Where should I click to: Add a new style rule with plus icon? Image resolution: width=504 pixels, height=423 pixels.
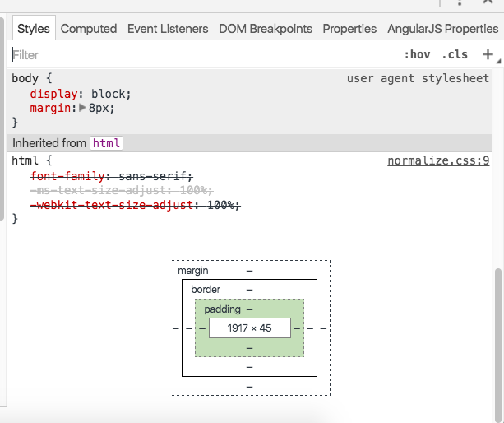(488, 54)
